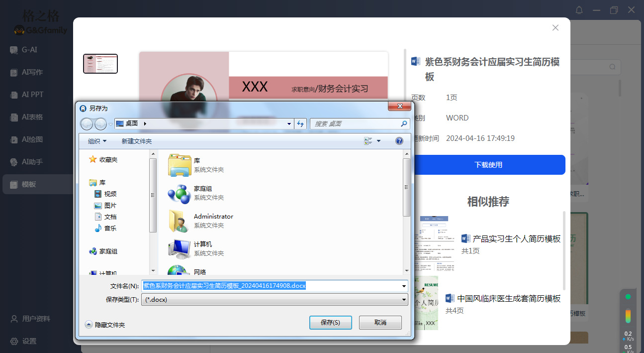The height and width of the screenshot is (353, 644).
Task: Select 音乐 library in navigation pane
Action: (105, 229)
